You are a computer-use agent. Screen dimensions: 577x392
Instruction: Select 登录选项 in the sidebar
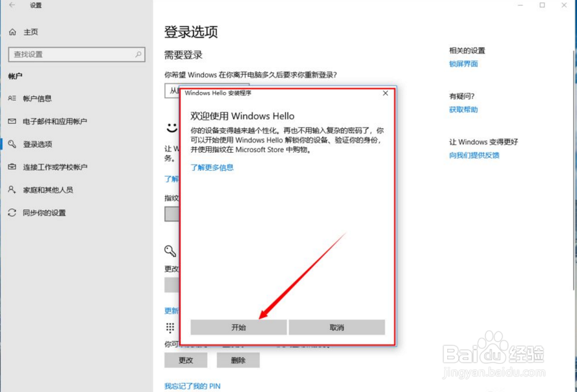37,144
